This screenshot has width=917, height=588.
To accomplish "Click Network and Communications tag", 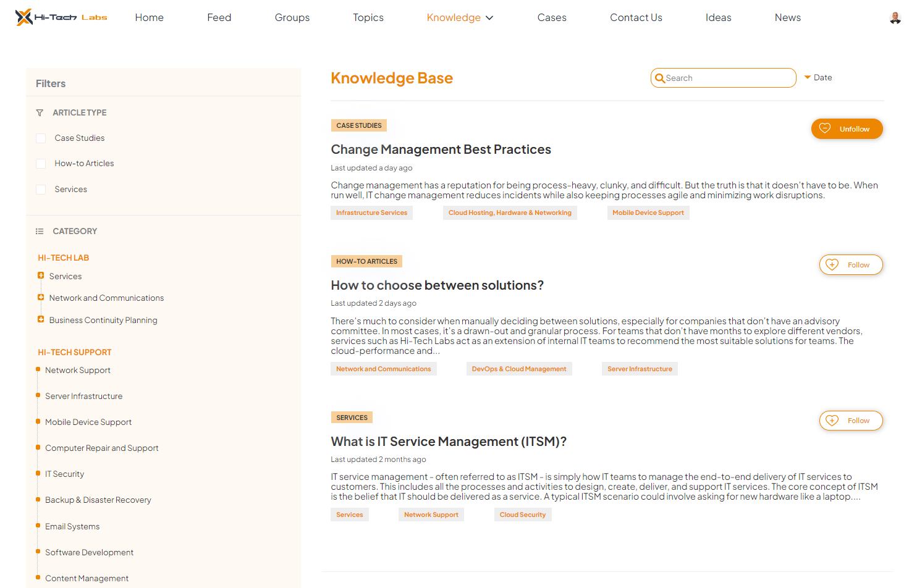I will click(384, 369).
